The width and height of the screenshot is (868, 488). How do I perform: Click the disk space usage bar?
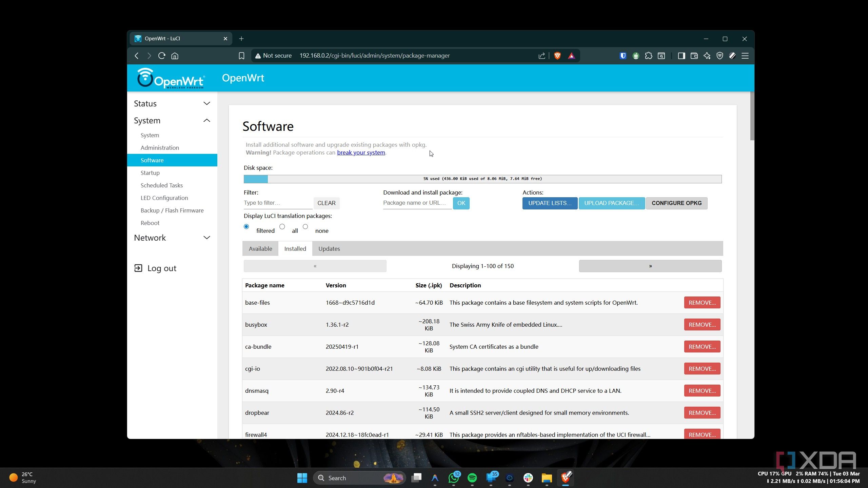click(482, 179)
